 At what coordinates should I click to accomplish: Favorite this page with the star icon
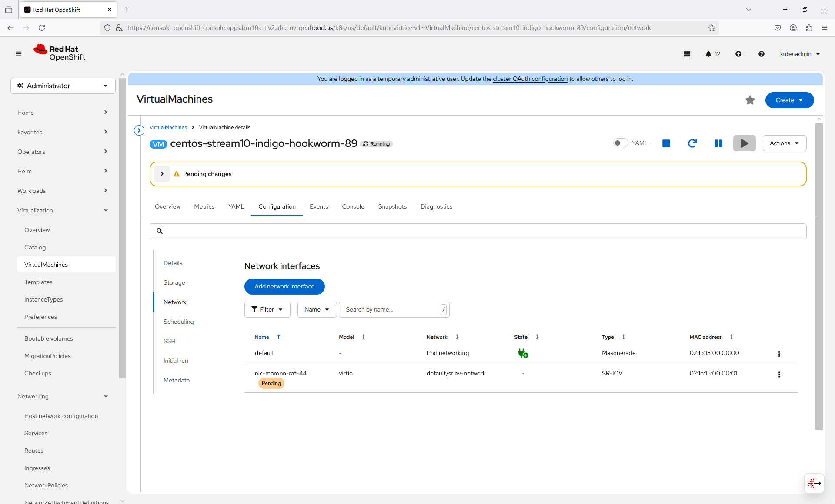pos(750,100)
